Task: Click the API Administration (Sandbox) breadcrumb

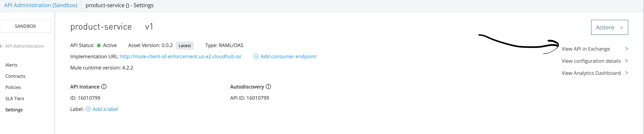Action: [41, 5]
